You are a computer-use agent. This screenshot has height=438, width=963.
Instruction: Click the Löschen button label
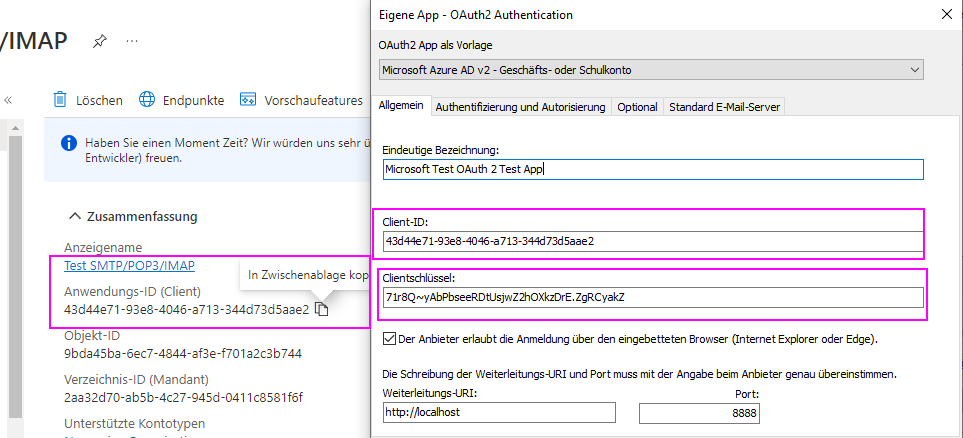(x=99, y=100)
